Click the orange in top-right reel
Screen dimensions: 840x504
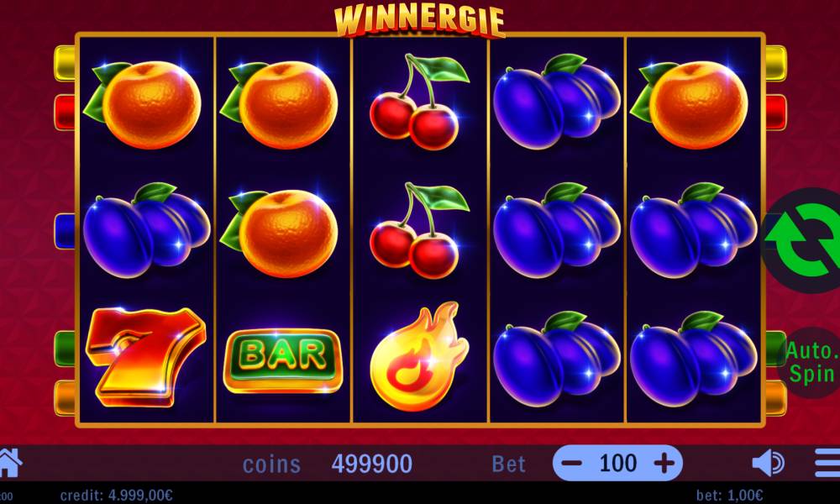pyautogui.click(x=689, y=104)
